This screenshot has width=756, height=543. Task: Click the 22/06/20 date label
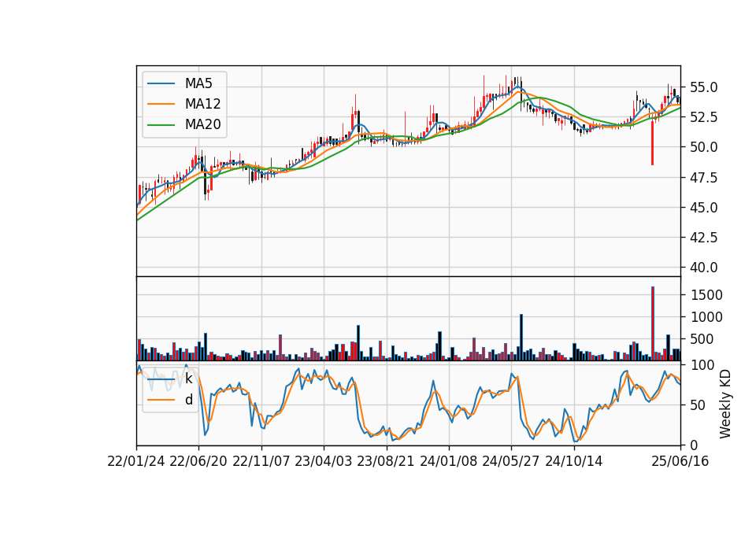tap(198, 461)
